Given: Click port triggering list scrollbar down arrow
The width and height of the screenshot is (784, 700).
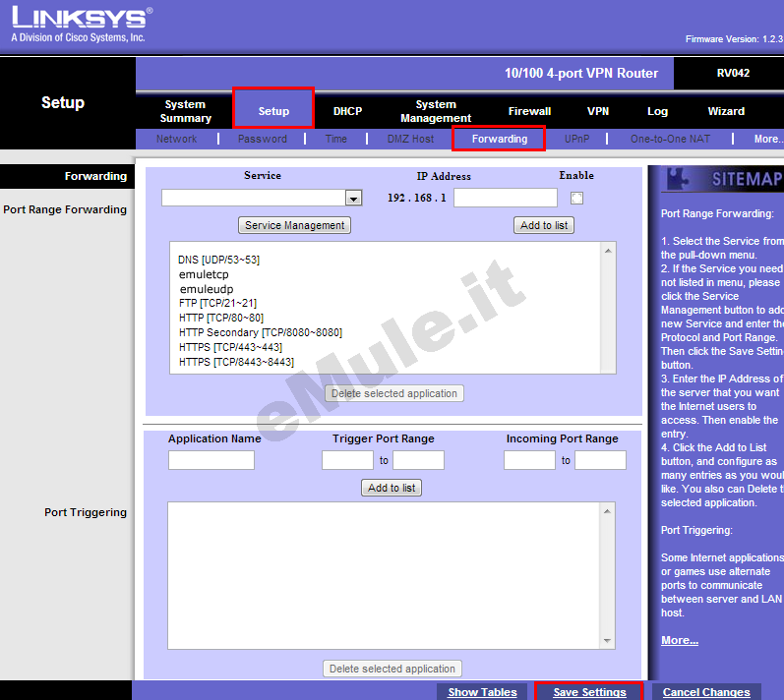Looking at the screenshot, I should [607, 641].
